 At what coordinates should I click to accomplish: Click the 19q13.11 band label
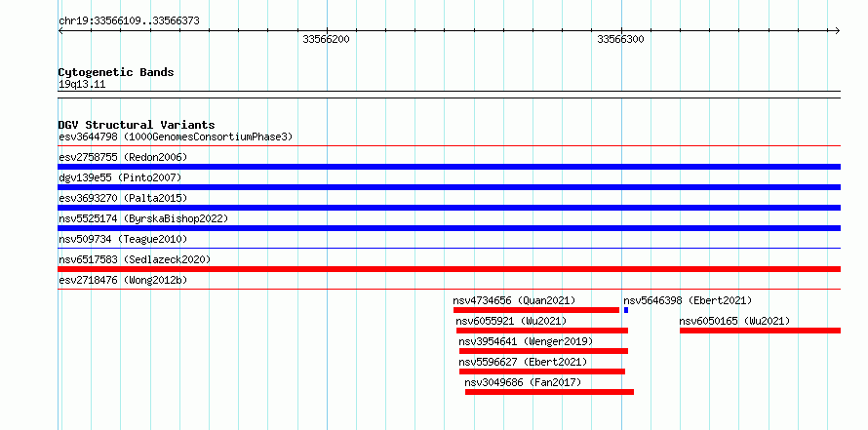[82, 85]
